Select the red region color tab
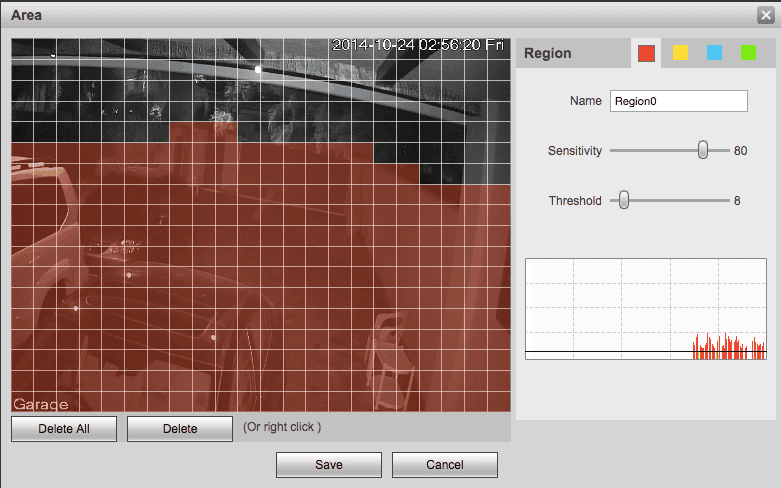 646,53
